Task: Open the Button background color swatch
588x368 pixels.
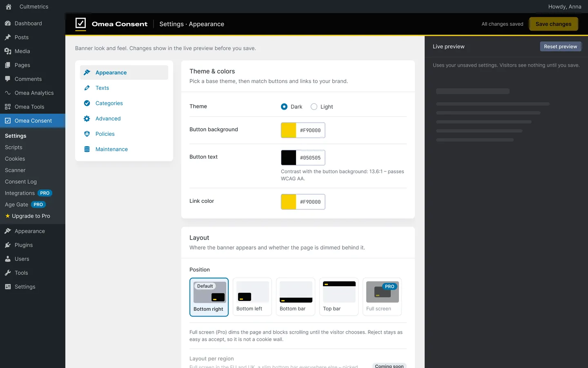Action: click(x=289, y=130)
